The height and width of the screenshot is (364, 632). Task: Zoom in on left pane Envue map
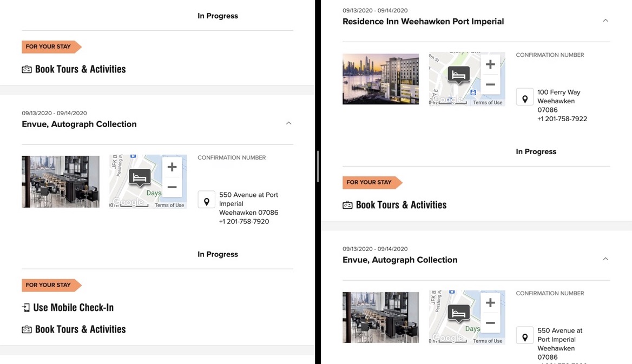tap(172, 167)
